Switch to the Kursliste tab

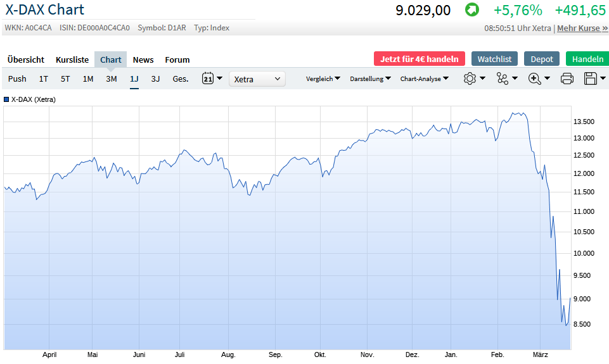tap(72, 60)
